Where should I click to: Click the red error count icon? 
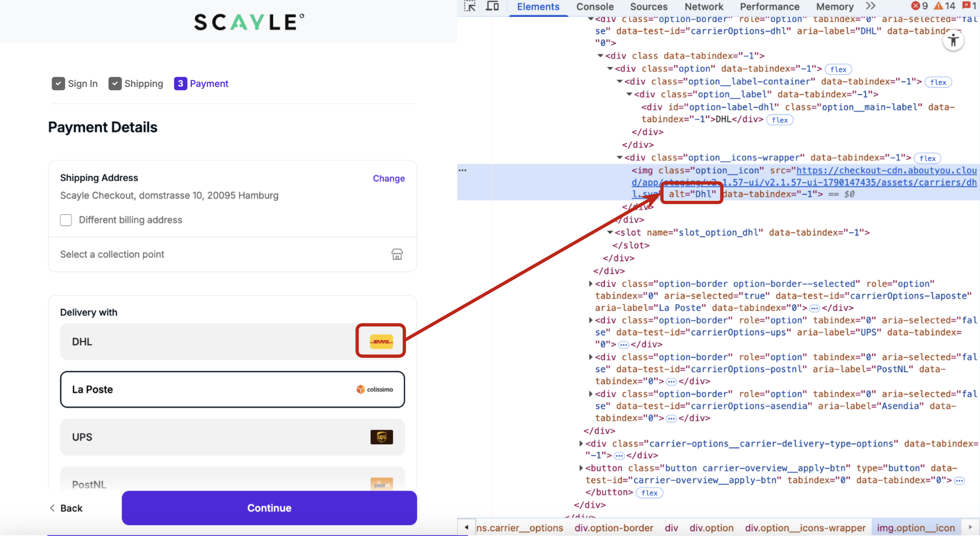pyautogui.click(x=915, y=6)
